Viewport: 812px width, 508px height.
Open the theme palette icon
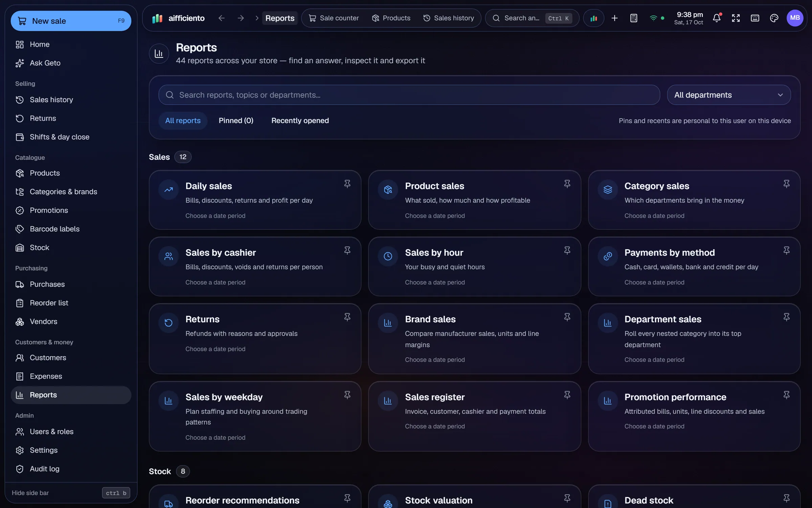(x=774, y=18)
